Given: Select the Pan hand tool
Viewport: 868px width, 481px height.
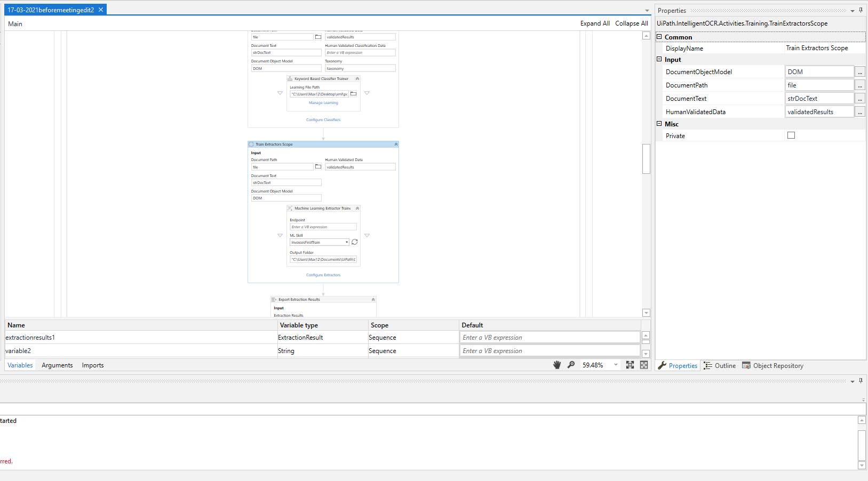Looking at the screenshot, I should 557,365.
